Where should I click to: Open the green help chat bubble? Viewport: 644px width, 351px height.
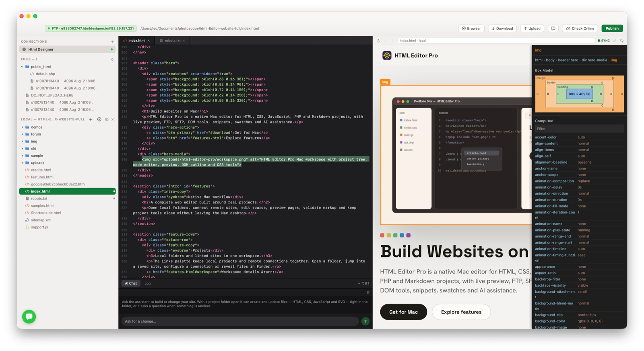pyautogui.click(x=29, y=316)
